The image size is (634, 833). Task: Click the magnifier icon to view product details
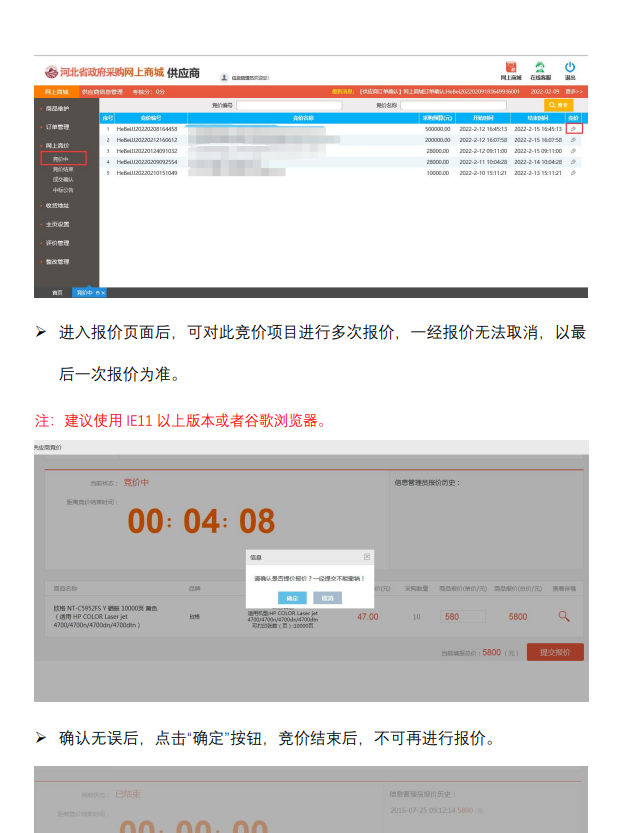pyautogui.click(x=564, y=616)
